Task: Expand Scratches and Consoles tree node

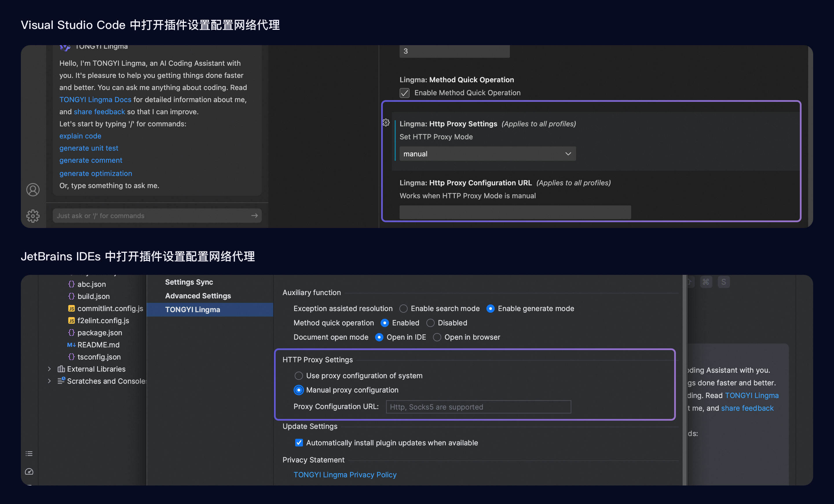Action: (50, 381)
